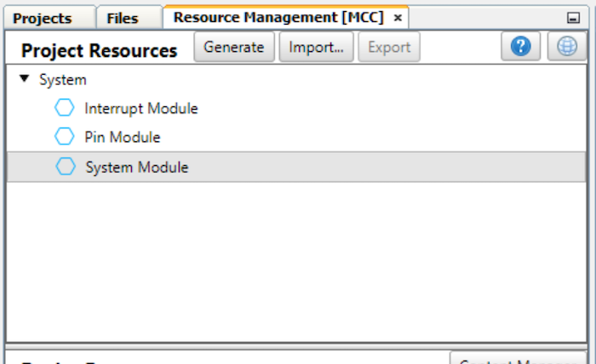Image resolution: width=596 pixels, height=364 pixels.
Task: Click the Pin Module hexagon icon
Action: click(65, 136)
